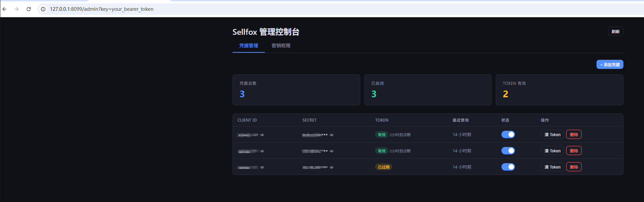Open the 密钥权限 tab
This screenshot has height=202, width=644.
click(x=281, y=46)
